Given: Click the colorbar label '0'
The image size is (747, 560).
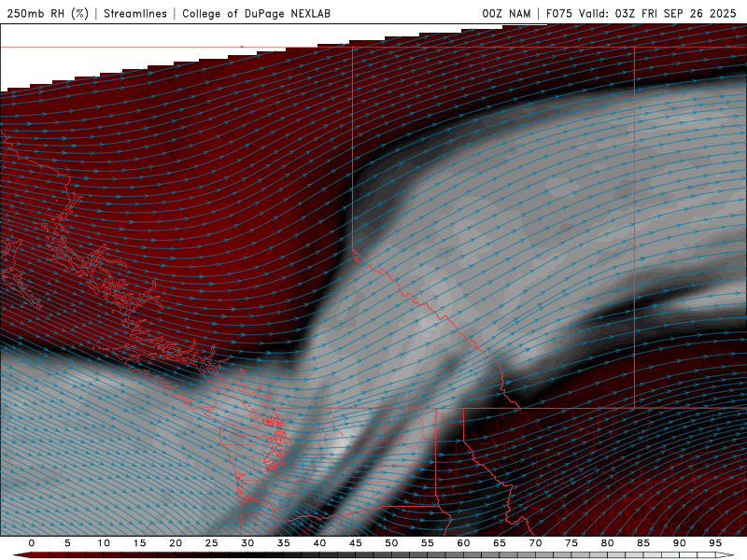Looking at the screenshot, I should pyautogui.click(x=32, y=543).
